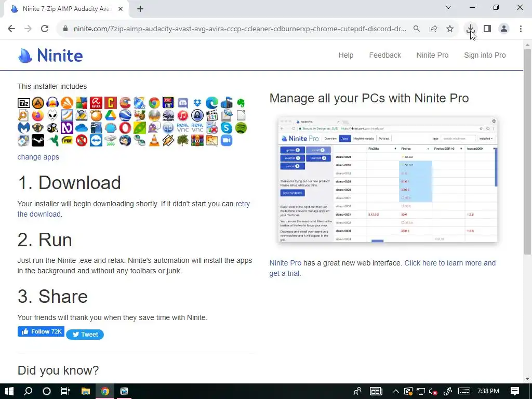Click the WinRAR books icon
Screen dimensions: 532x399
pos(197,140)
